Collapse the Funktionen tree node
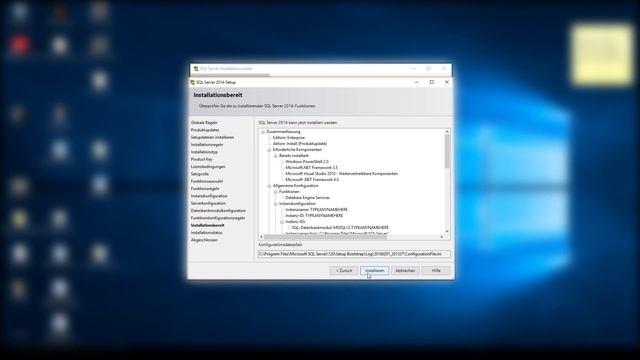Viewport: 640px width, 360px height. click(276, 192)
